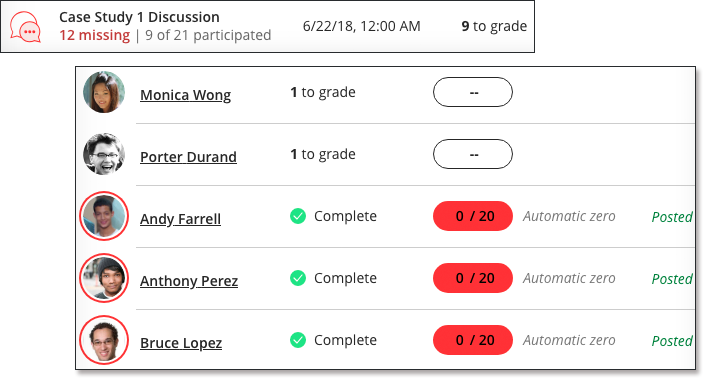Open Bruce Lopez's name link

tap(181, 343)
